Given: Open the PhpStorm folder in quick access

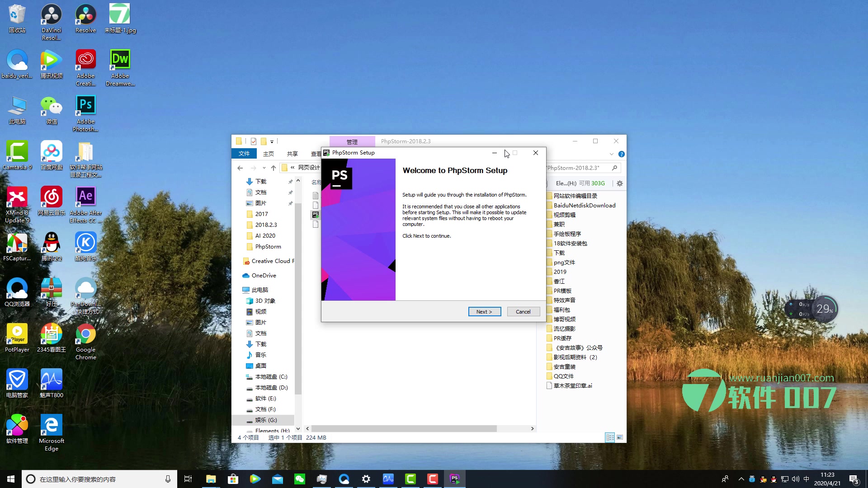Looking at the screenshot, I should 268,247.
